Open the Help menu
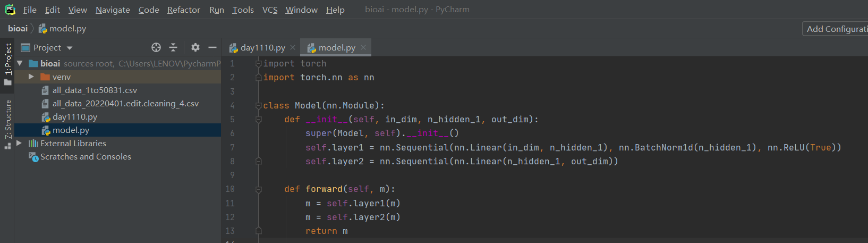 click(x=335, y=10)
